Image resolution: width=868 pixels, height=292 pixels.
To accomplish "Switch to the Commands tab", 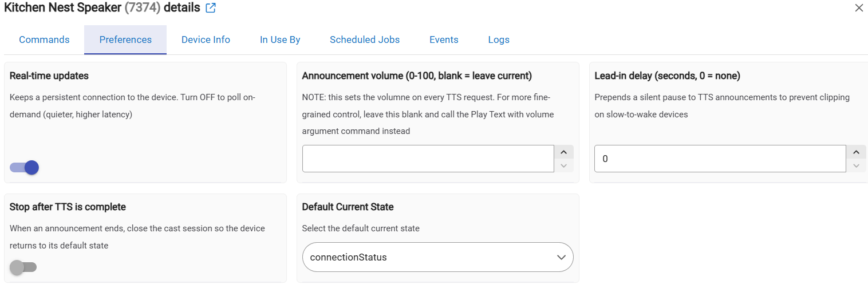I will (x=44, y=40).
